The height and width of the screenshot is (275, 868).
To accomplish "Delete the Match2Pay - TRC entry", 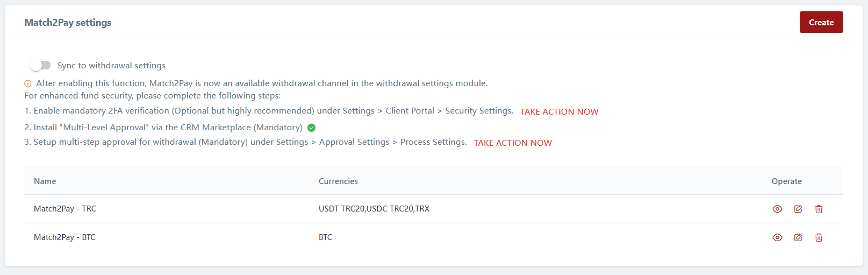I will coord(819,209).
